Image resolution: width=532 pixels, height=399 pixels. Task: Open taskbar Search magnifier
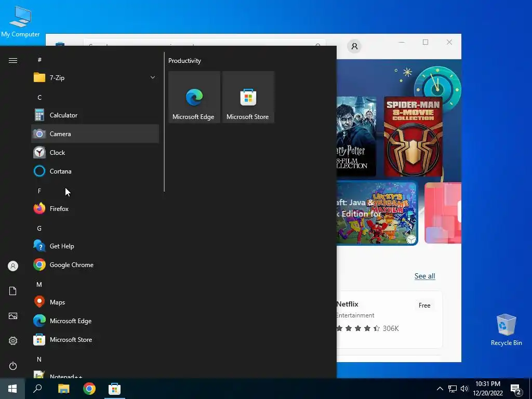tap(37, 389)
